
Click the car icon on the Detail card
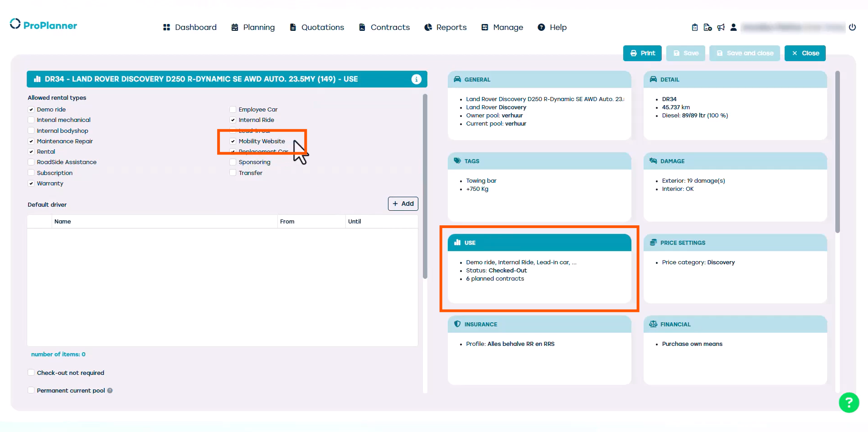pyautogui.click(x=653, y=79)
